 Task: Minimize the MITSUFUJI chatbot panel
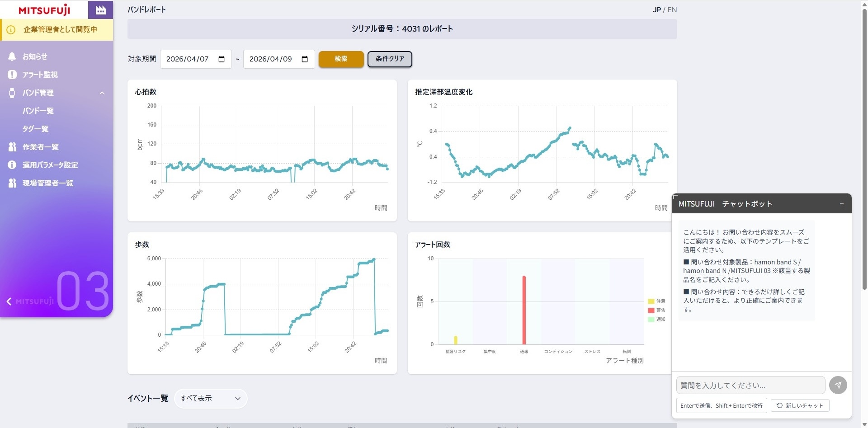click(842, 204)
